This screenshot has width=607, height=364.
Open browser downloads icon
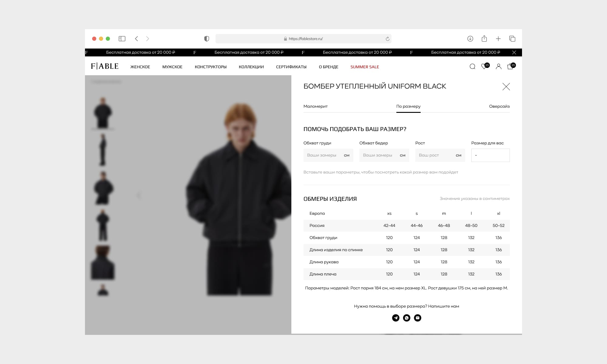tap(470, 39)
